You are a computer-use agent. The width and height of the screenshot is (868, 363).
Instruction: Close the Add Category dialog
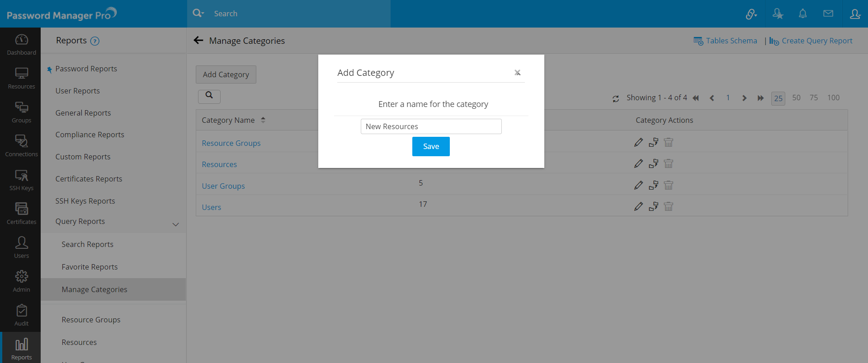click(518, 73)
